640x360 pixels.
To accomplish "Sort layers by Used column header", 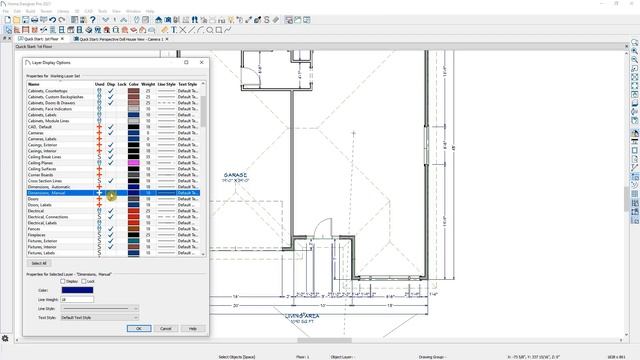I will [100, 84].
